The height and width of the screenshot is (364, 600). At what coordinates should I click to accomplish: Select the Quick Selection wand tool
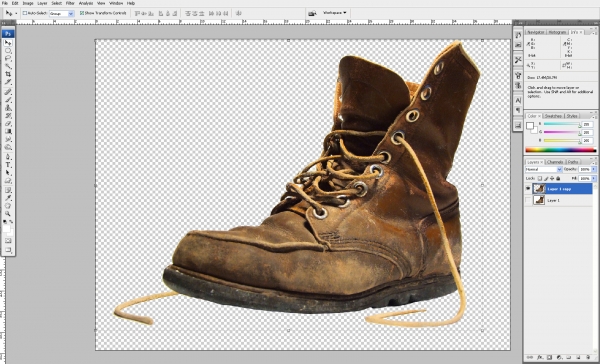pyautogui.click(x=8, y=66)
